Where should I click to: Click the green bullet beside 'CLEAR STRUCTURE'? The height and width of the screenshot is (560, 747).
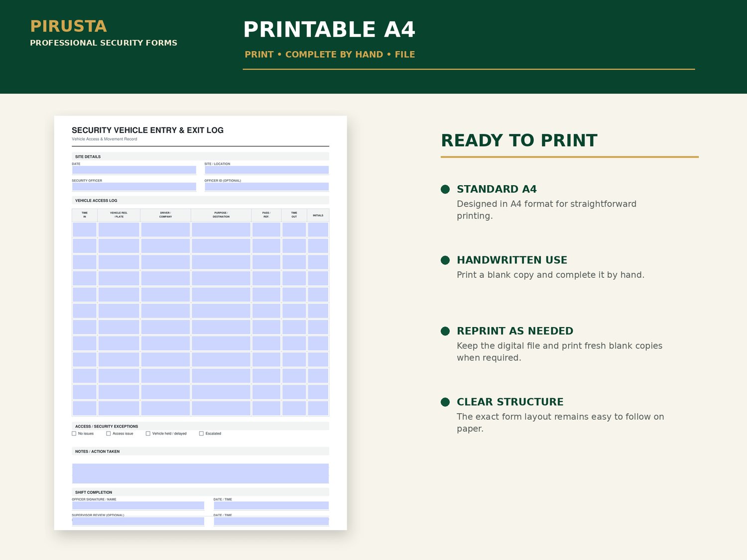[445, 402]
